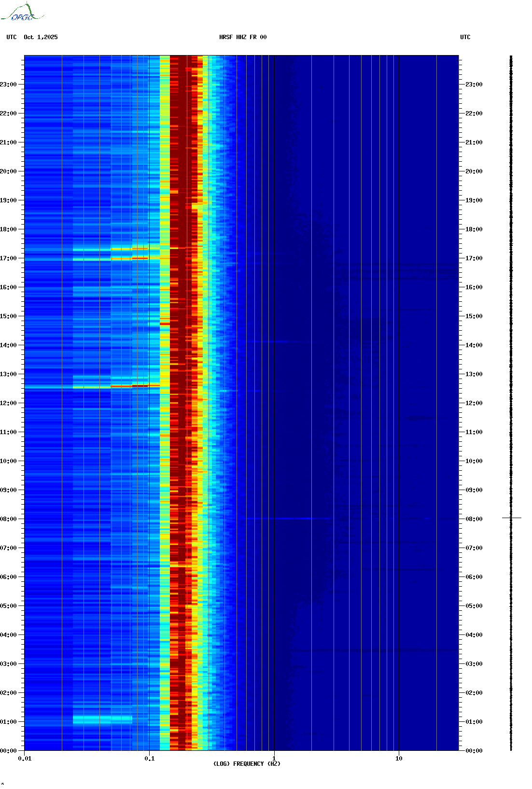
Task: Click the 12:00 tick label on left axis
Action: tap(8, 403)
